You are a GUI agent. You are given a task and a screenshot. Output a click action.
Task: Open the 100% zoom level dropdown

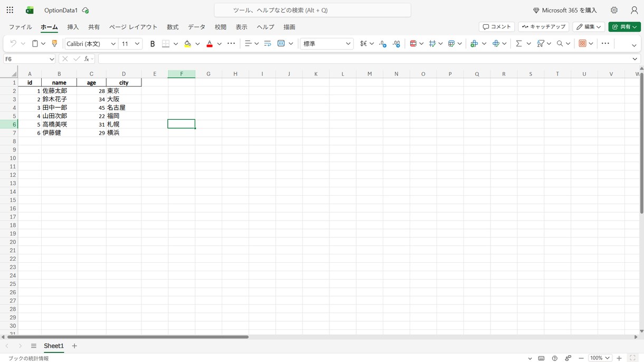[600, 358]
